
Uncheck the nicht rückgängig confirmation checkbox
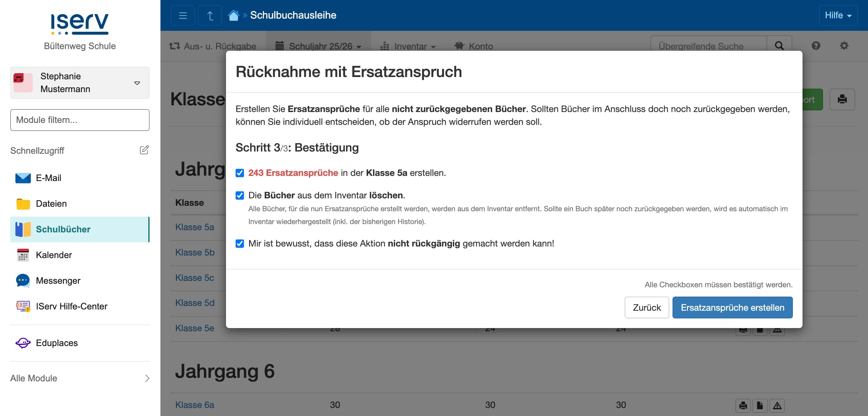(x=239, y=243)
